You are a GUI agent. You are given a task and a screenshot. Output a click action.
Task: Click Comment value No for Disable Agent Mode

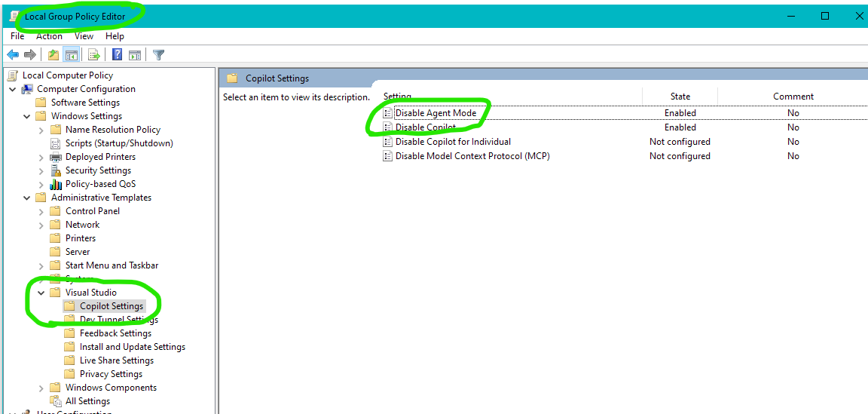[793, 113]
